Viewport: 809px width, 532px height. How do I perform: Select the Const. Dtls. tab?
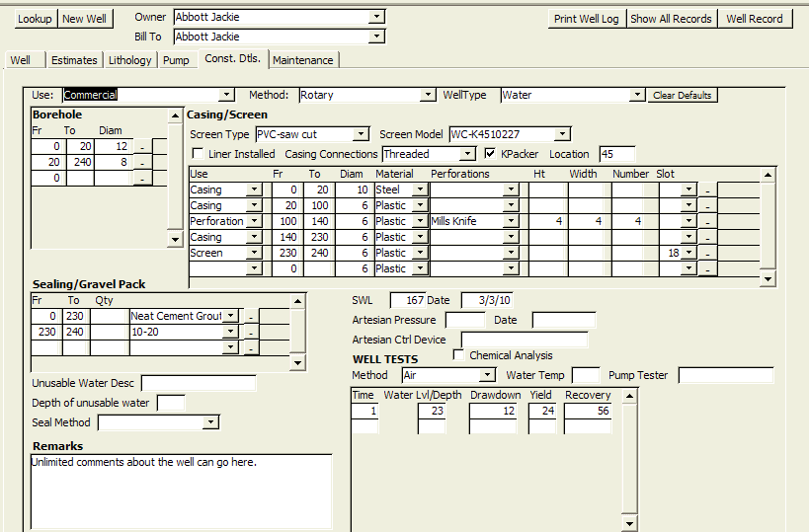tap(233, 59)
